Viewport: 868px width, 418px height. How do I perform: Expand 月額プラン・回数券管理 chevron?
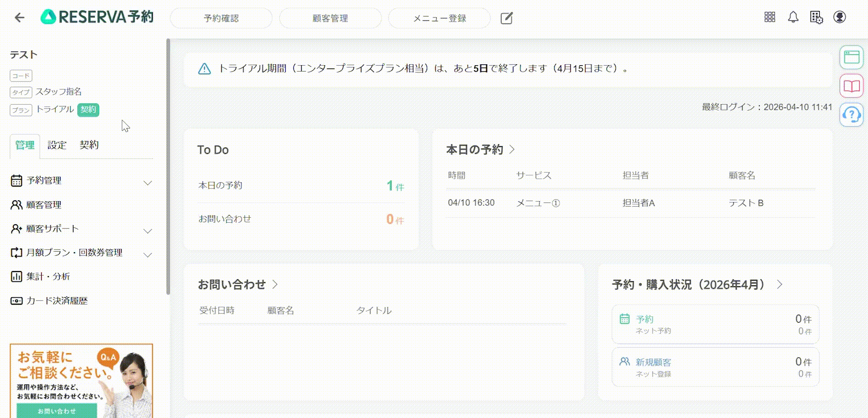[148, 255]
